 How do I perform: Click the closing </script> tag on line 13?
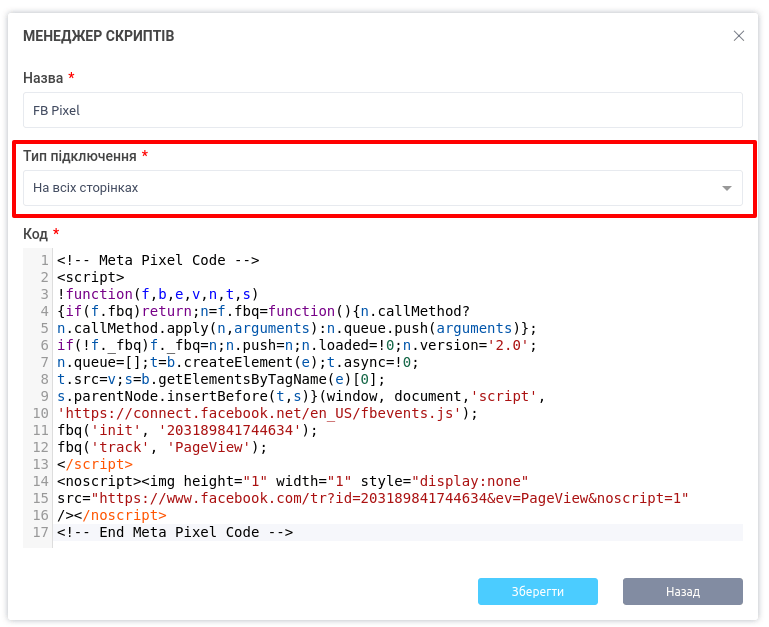pos(95,464)
